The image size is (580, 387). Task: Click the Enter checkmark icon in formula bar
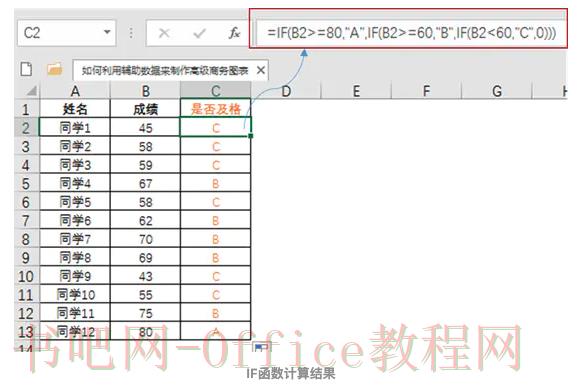(x=199, y=34)
